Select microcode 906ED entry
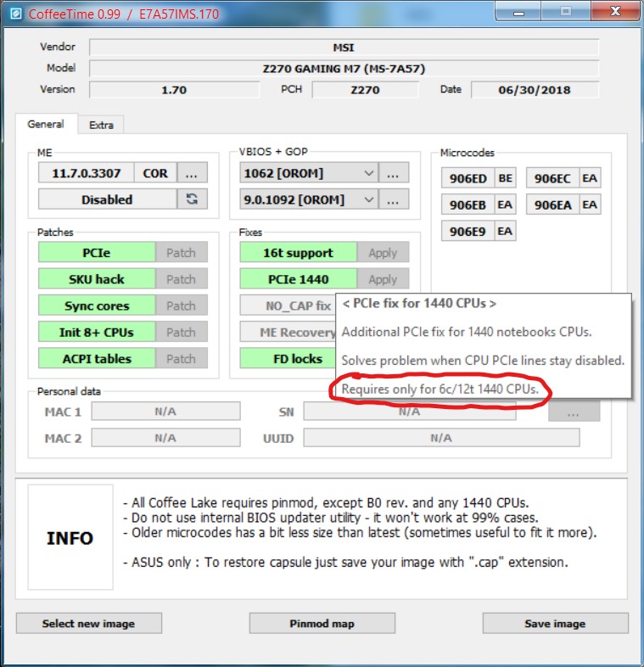This screenshot has width=644, height=667. click(x=468, y=178)
